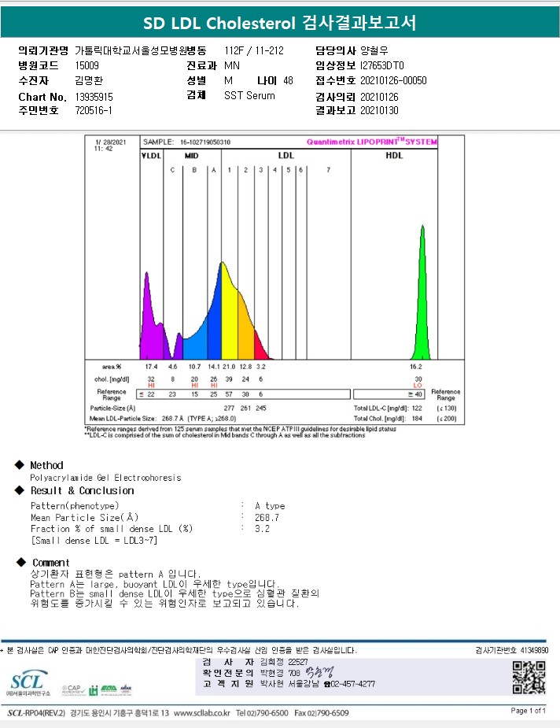Click the green HDL peak in the chart

[422, 297]
